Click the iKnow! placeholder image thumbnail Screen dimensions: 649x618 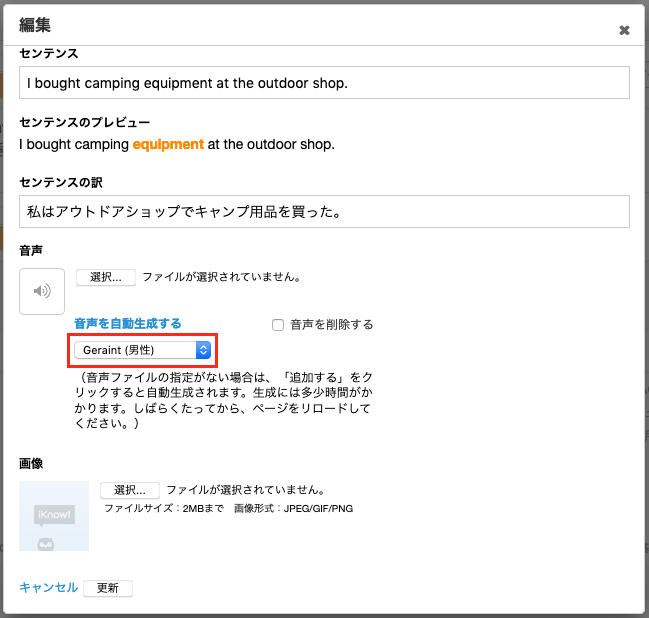pos(54,516)
